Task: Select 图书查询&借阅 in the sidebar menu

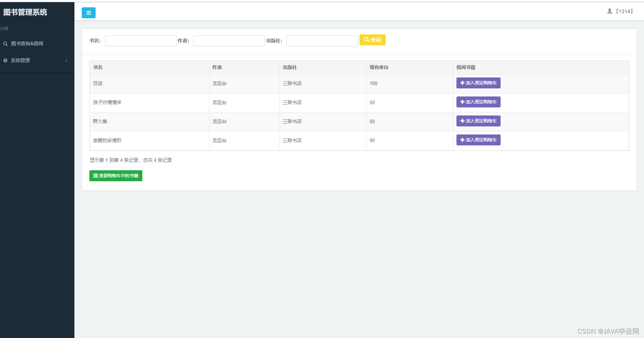Action: pyautogui.click(x=27, y=43)
